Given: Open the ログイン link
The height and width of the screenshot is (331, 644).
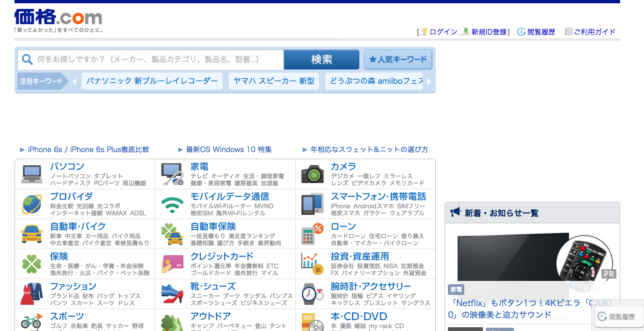Looking at the screenshot, I should 443,32.
